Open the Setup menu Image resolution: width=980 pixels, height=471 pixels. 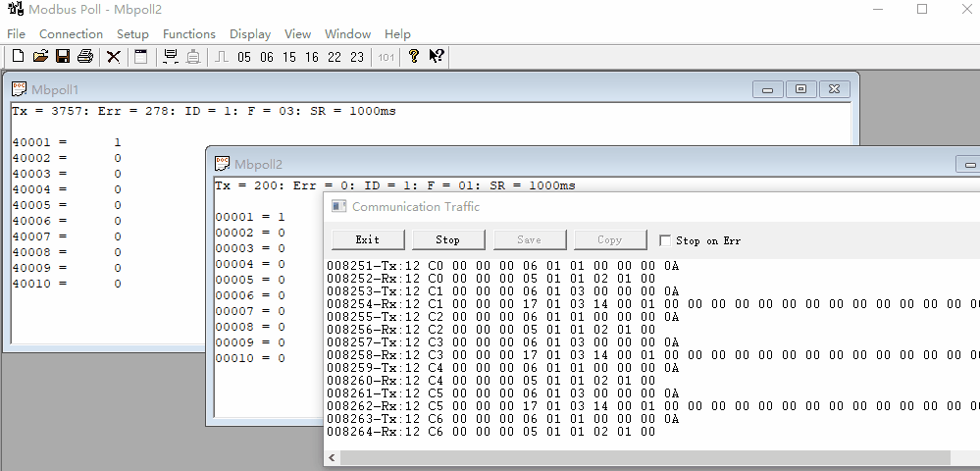pos(132,33)
